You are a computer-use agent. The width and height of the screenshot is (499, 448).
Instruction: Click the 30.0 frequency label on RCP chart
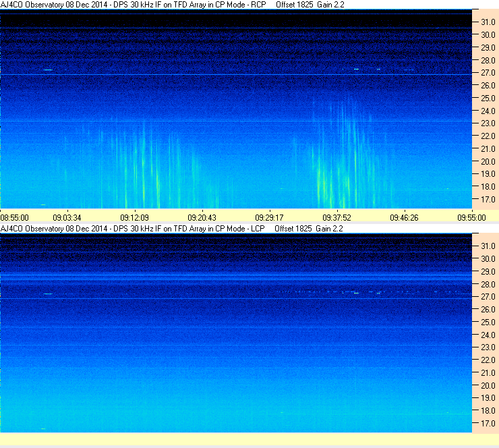tap(488, 35)
